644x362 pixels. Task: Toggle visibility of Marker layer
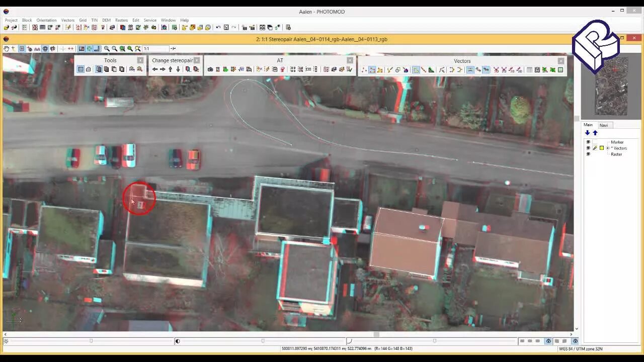(588, 142)
